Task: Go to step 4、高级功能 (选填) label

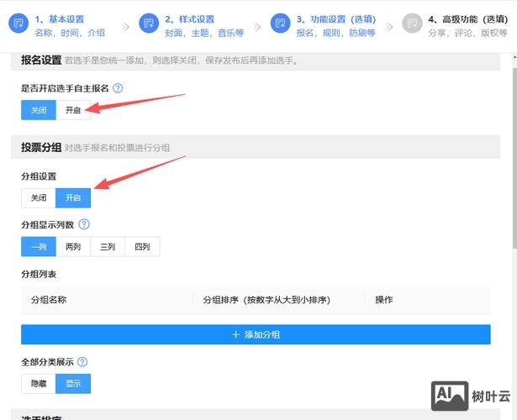Action: [468, 19]
